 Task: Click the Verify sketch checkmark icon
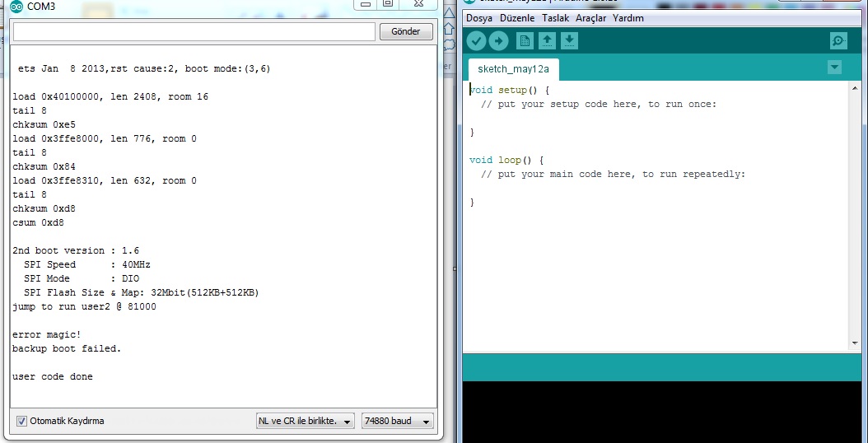tap(476, 41)
